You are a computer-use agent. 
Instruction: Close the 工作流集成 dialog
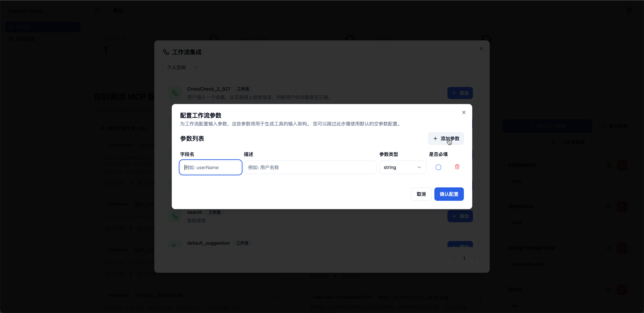(x=481, y=49)
